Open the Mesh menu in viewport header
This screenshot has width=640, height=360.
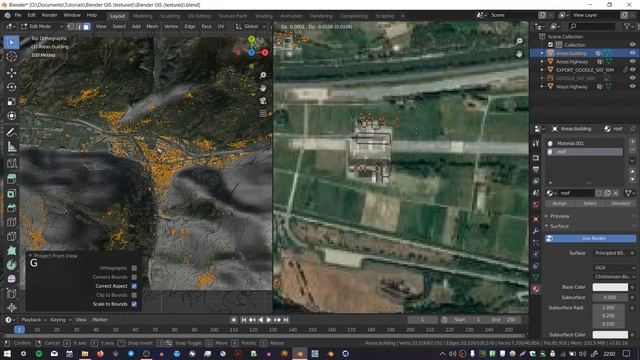(152, 27)
